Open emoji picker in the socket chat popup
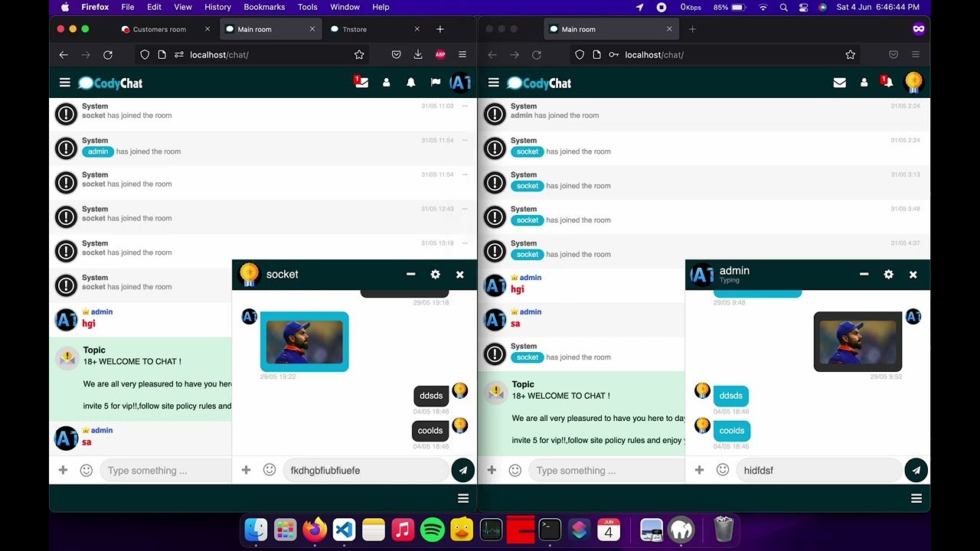The height and width of the screenshot is (551, 980). 269,470
